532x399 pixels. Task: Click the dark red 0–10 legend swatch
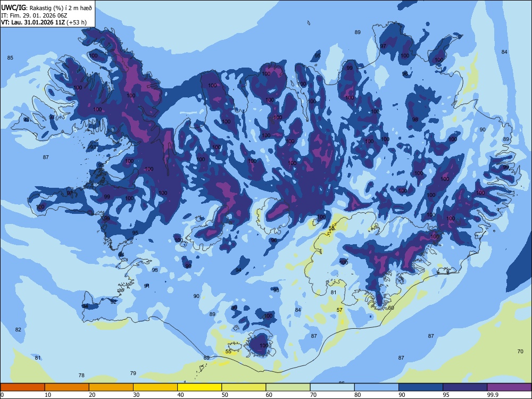(22, 387)
